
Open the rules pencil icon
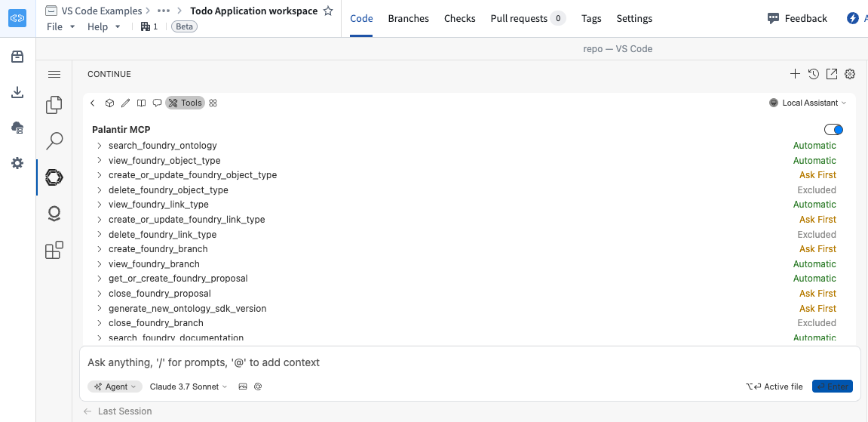point(126,103)
